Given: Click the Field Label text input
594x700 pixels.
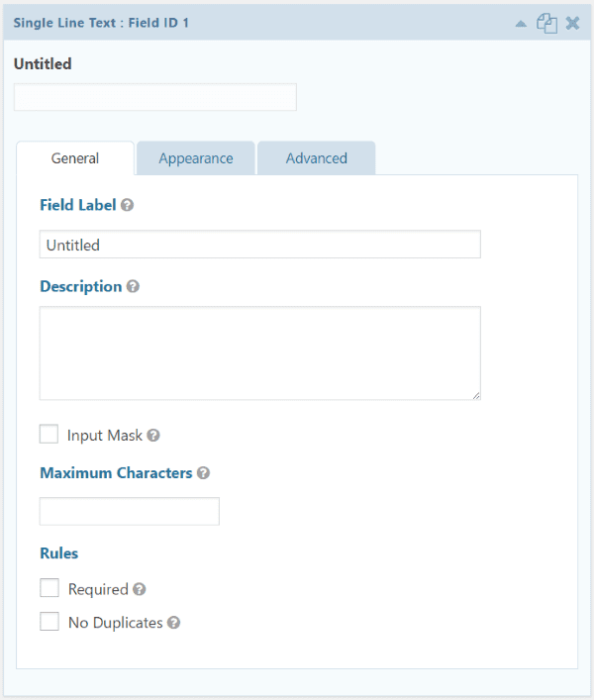Looking at the screenshot, I should click(259, 245).
